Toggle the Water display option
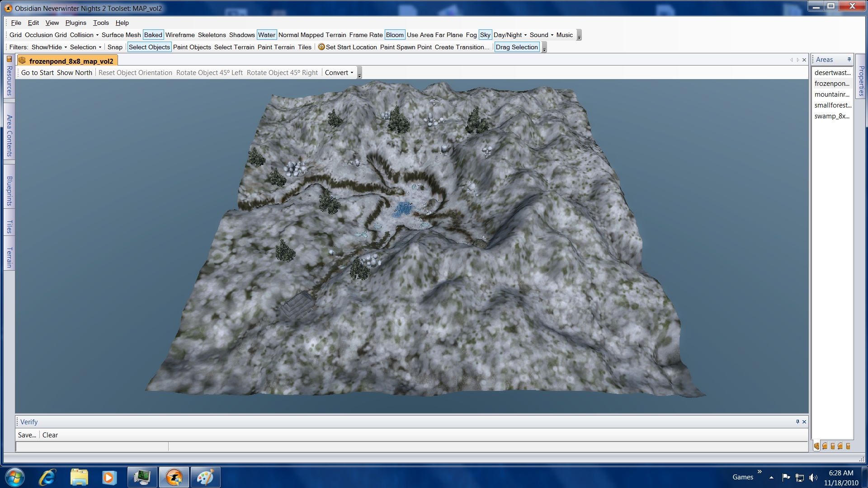Image resolution: width=868 pixels, height=488 pixels. pyautogui.click(x=266, y=35)
